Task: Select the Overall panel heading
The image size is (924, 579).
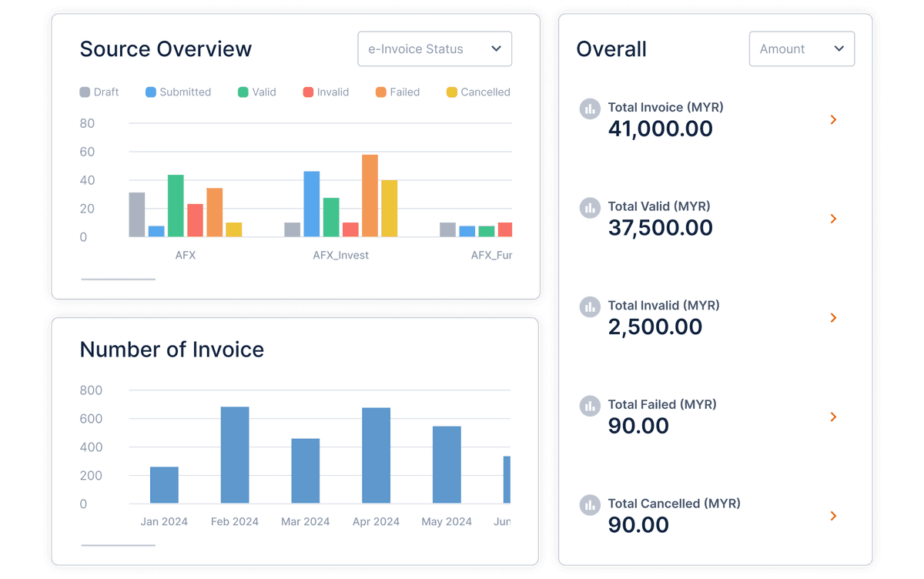Action: [611, 49]
